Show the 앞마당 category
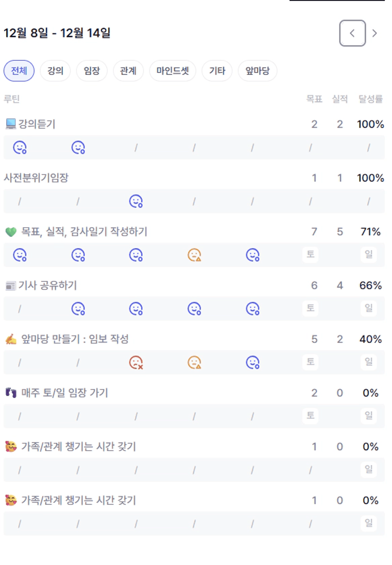The image size is (392, 565). pyautogui.click(x=257, y=71)
